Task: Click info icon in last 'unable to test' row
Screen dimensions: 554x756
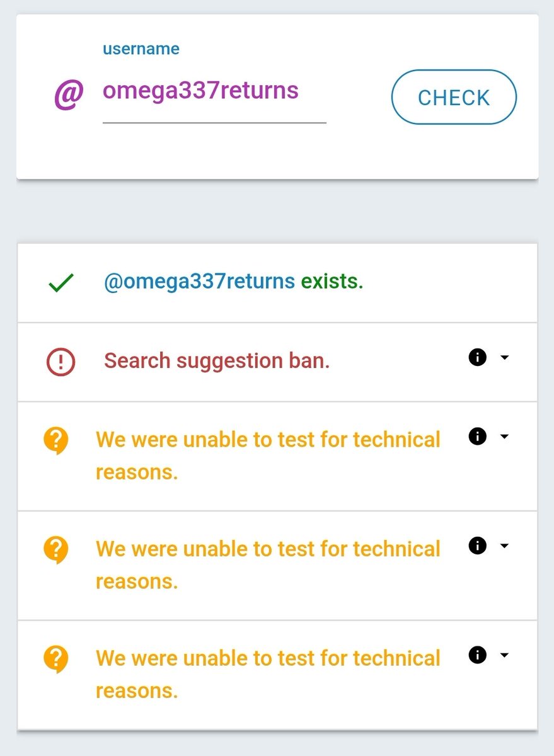Action: [478, 655]
